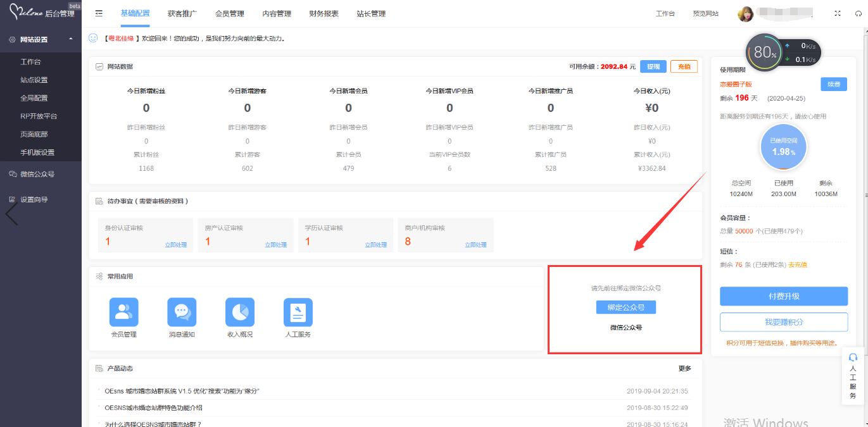Switch to the 基础配置 tab

point(135,13)
